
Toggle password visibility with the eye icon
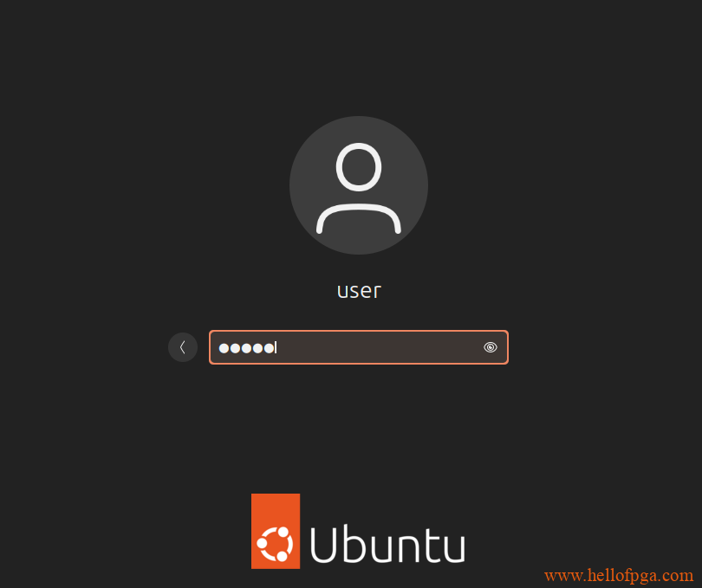coord(491,347)
